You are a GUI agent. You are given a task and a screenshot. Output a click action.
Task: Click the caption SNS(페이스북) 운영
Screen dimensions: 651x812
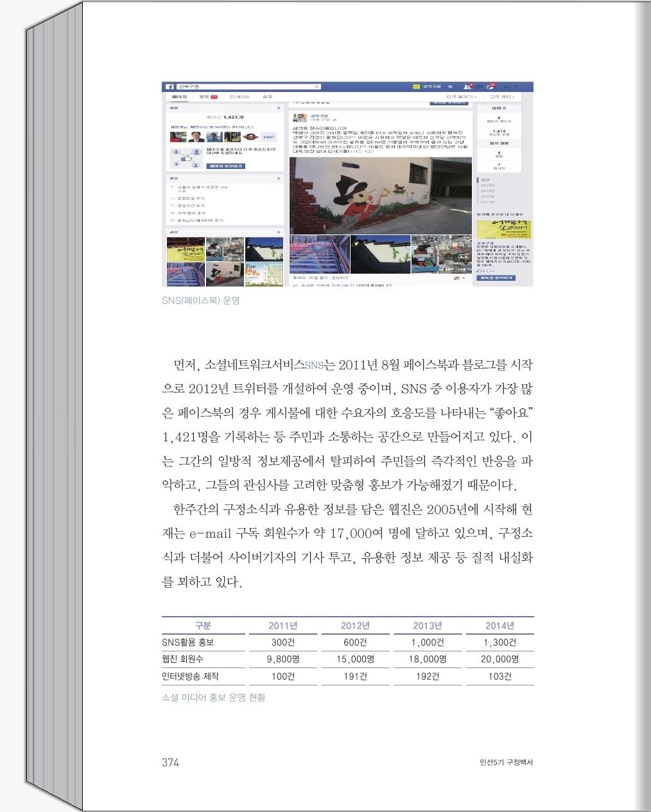click(200, 300)
